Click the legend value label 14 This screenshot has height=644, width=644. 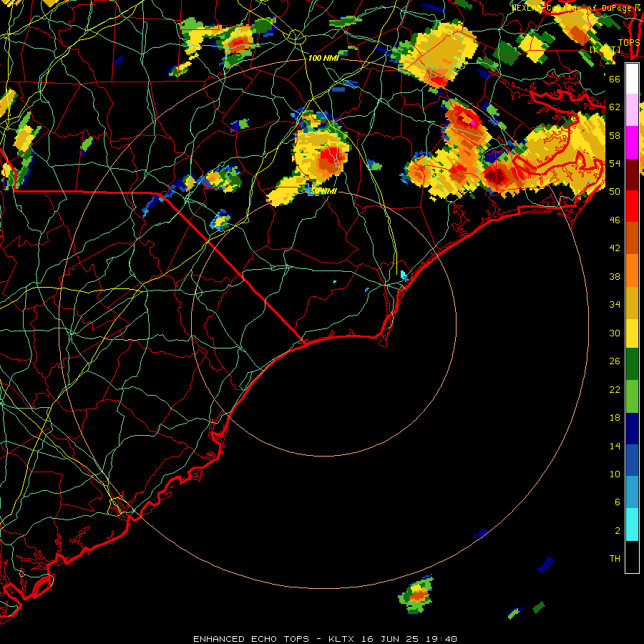click(615, 446)
